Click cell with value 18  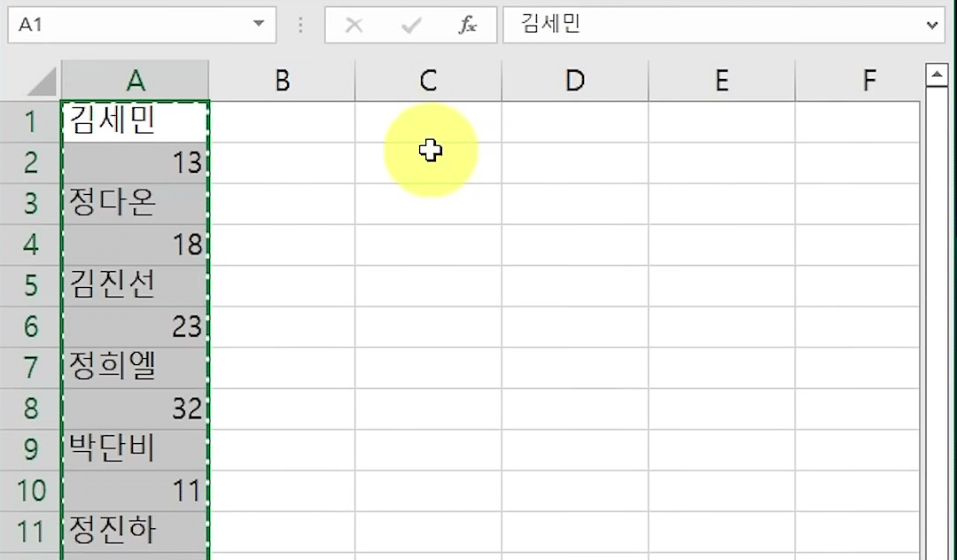tap(136, 245)
